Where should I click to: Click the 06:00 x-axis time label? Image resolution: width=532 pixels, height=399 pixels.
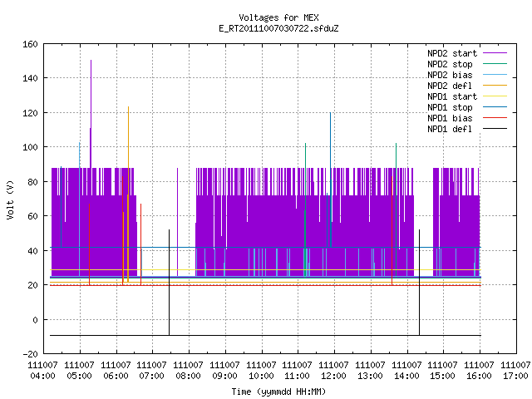click(116, 377)
